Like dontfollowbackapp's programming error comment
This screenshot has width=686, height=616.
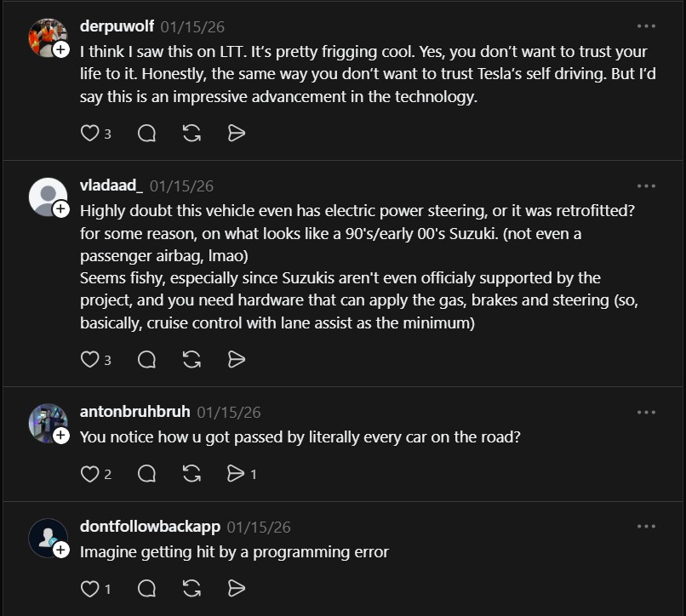(x=89, y=588)
